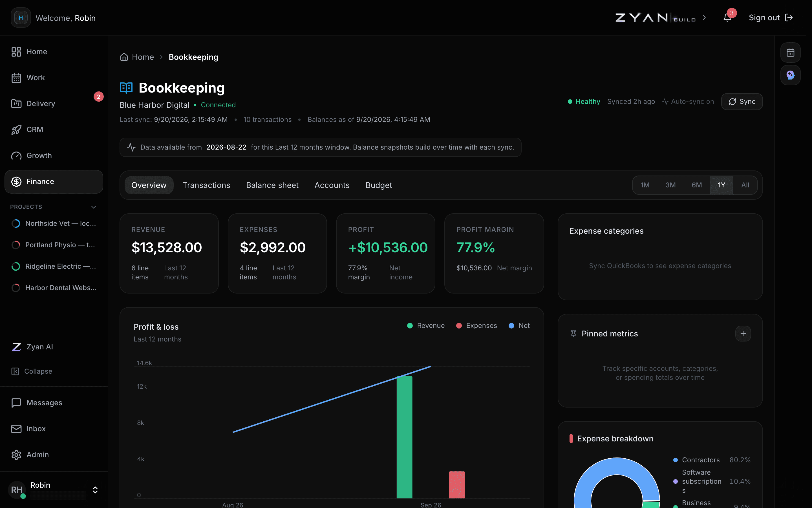Switch to the Transactions tab
Viewport: 812px width, 508px height.
tap(206, 185)
